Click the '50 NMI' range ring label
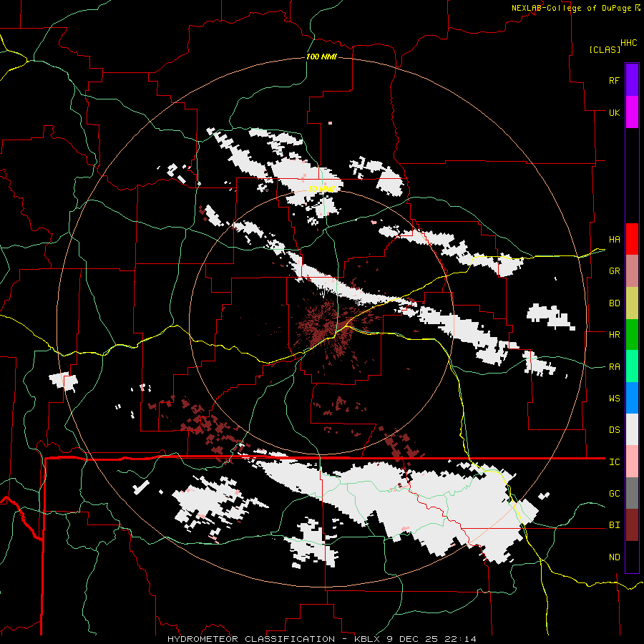This screenshot has width=644, height=644. tap(321, 189)
